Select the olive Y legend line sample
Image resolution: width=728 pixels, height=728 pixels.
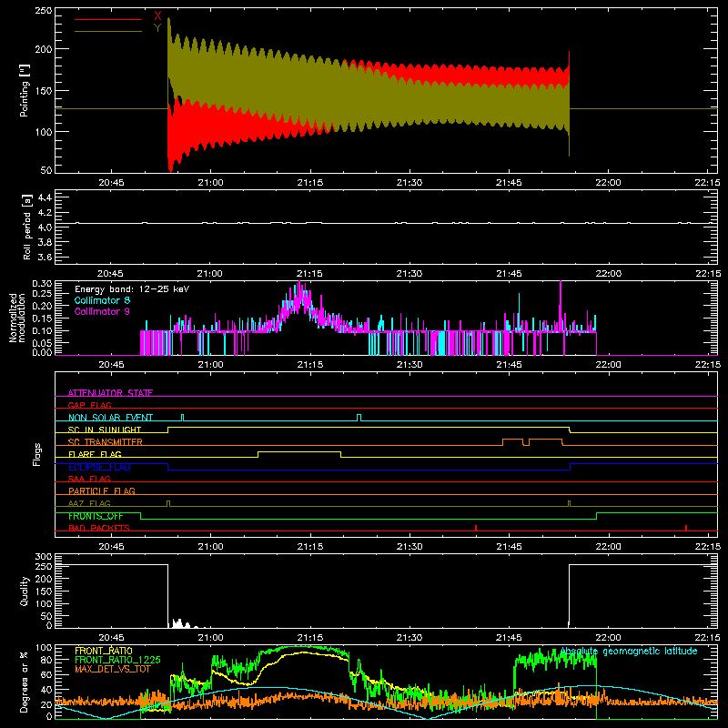[x=108, y=31]
